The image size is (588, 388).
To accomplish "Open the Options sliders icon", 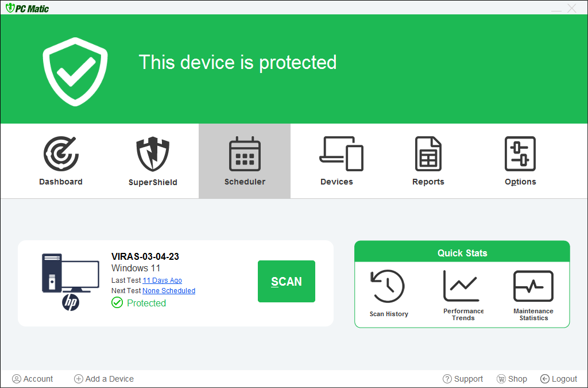I will pyautogui.click(x=520, y=154).
